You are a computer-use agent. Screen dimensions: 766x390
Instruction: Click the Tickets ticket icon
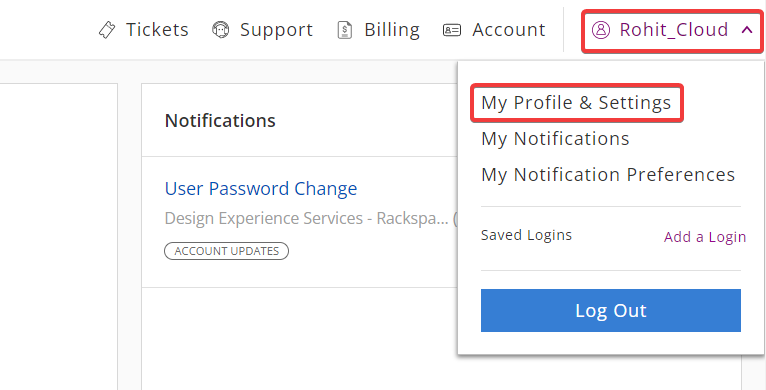pyautogui.click(x=107, y=30)
